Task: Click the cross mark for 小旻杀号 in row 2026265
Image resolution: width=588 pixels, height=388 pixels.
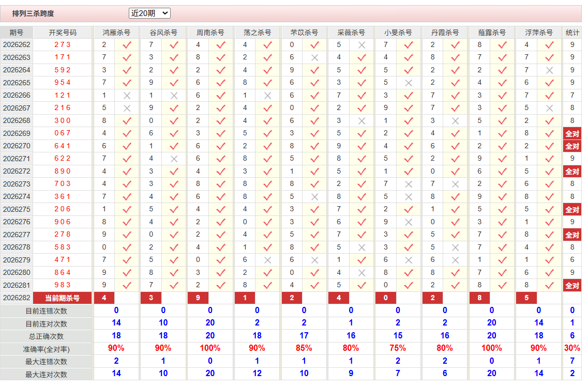Action: coord(409,83)
